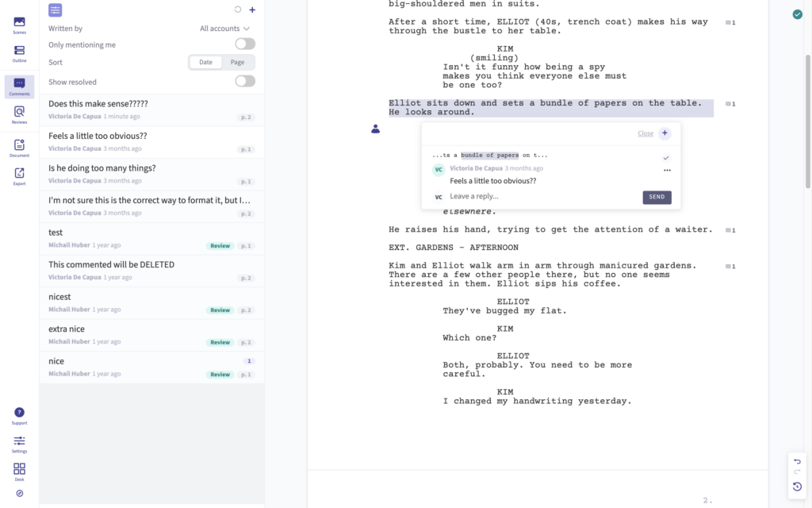Turn on Show resolved
The width and height of the screenshot is (812, 508).
click(x=244, y=81)
